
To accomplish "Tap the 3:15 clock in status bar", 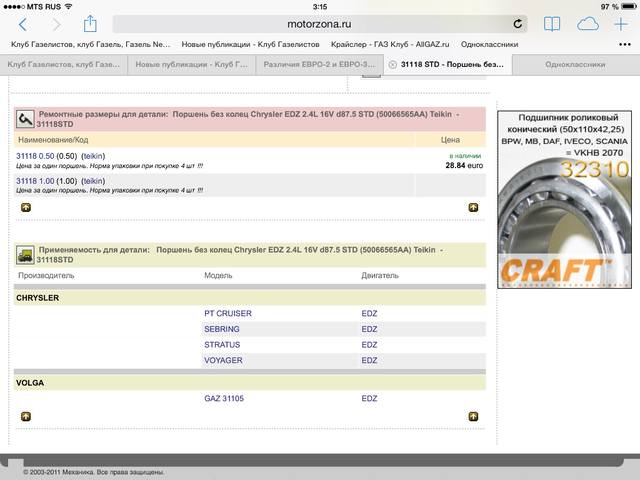I will click(320, 7).
